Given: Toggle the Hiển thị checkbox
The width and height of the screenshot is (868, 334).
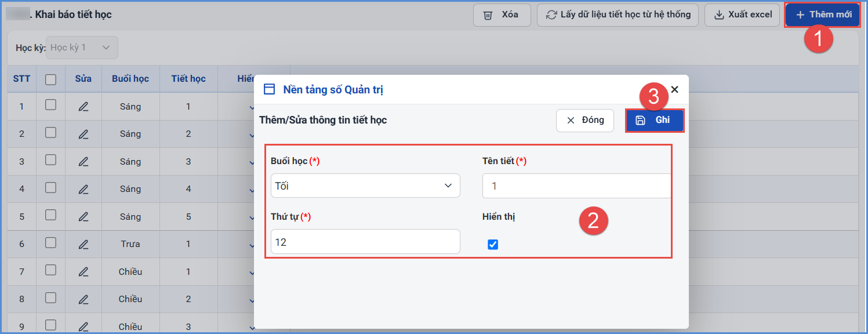Looking at the screenshot, I should [493, 244].
